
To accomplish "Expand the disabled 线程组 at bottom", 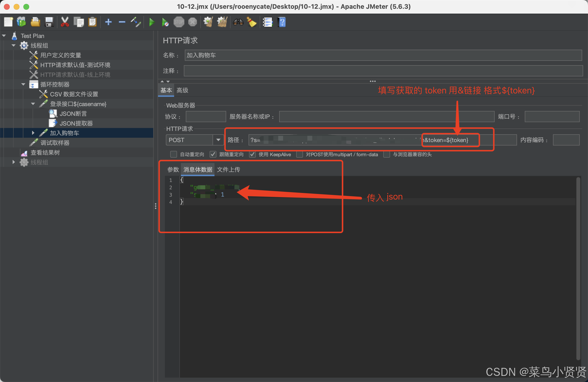I will pyautogui.click(x=14, y=162).
